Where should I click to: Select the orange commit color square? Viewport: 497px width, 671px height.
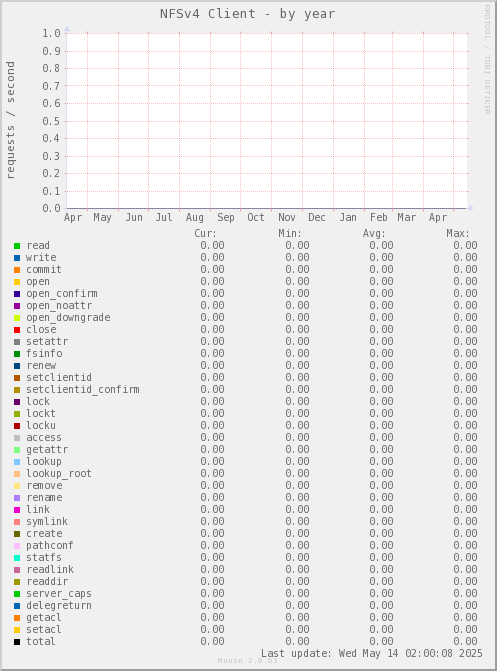(17, 270)
